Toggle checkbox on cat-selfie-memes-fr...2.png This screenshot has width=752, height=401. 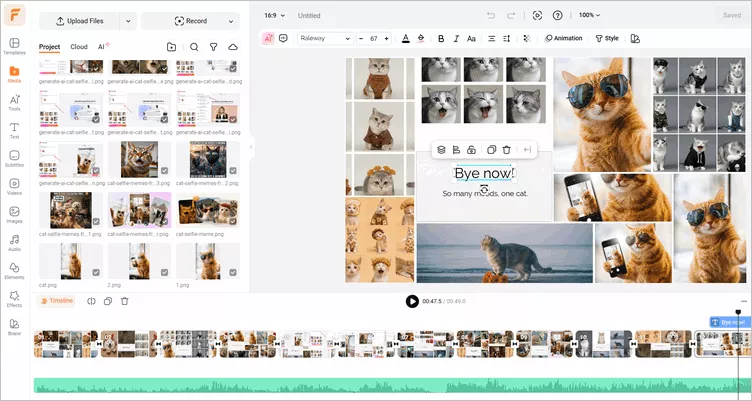(x=233, y=170)
